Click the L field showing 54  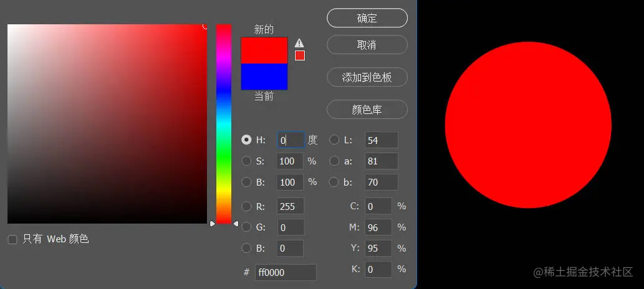382,140
